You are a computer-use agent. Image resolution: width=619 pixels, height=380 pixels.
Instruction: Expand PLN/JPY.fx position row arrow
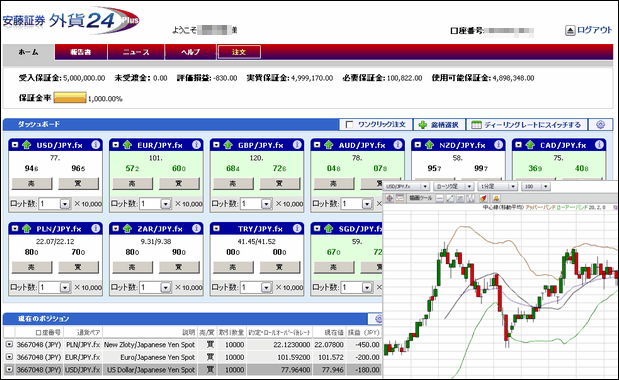(x=9, y=344)
